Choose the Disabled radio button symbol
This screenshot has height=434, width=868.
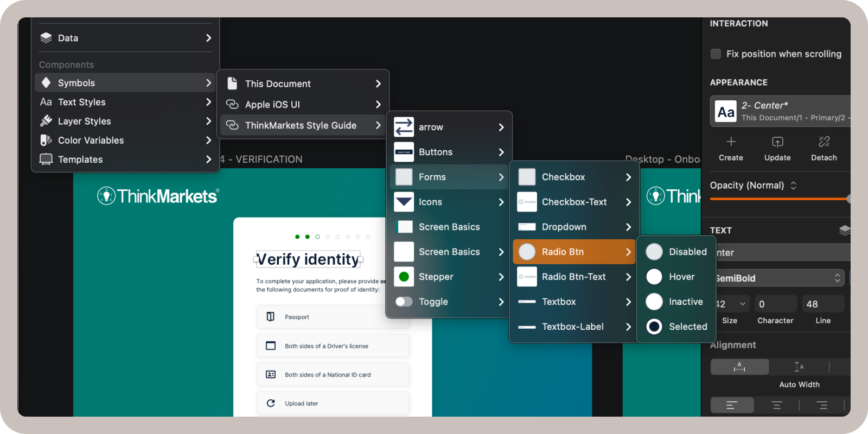[x=676, y=252]
